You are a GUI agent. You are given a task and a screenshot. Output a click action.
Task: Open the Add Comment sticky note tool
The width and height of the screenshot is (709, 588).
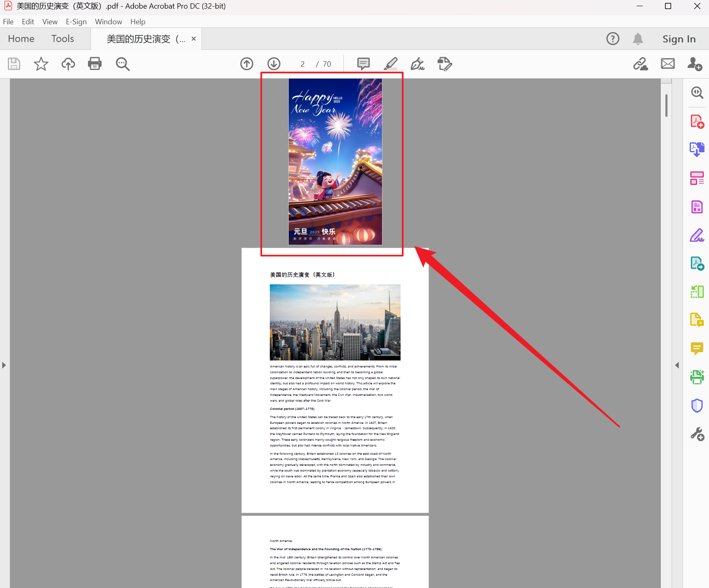click(x=363, y=64)
